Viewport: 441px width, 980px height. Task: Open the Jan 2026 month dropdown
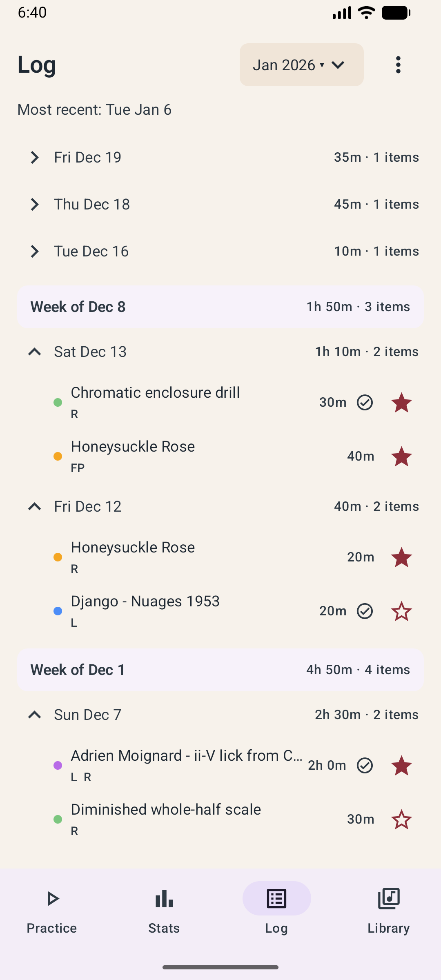click(x=301, y=65)
